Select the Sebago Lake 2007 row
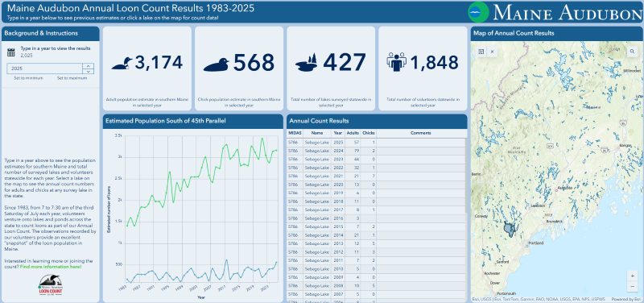Screen dimensions: 644x303 tap(375, 294)
